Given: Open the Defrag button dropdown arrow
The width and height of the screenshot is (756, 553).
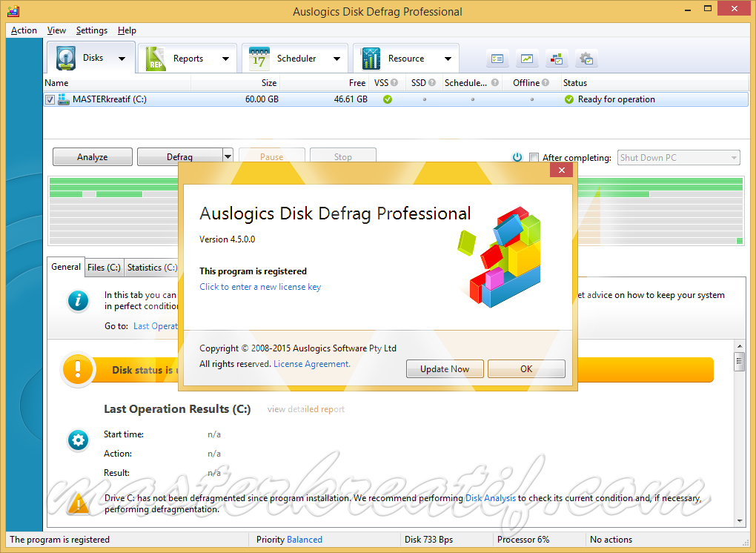Looking at the screenshot, I should pos(228,155).
